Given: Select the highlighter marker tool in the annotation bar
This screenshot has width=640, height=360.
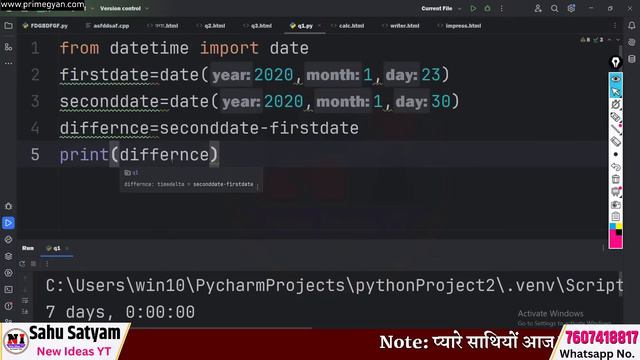Looking at the screenshot, I should pos(616,117).
